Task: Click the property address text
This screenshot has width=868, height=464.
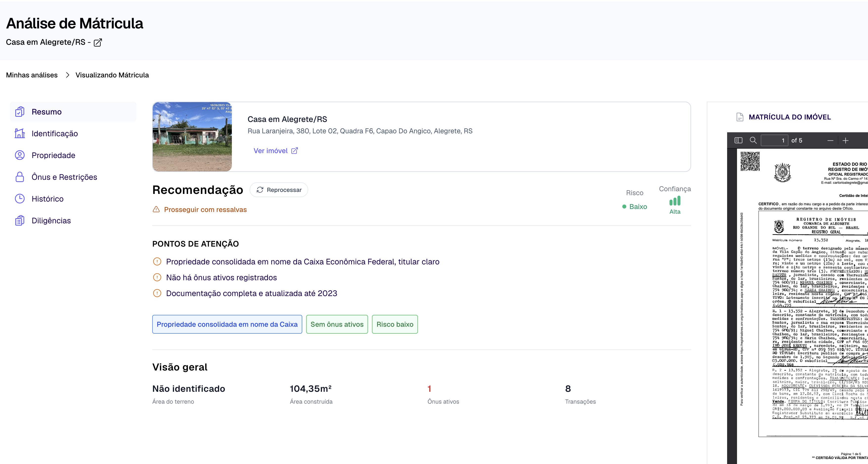Action: (360, 131)
